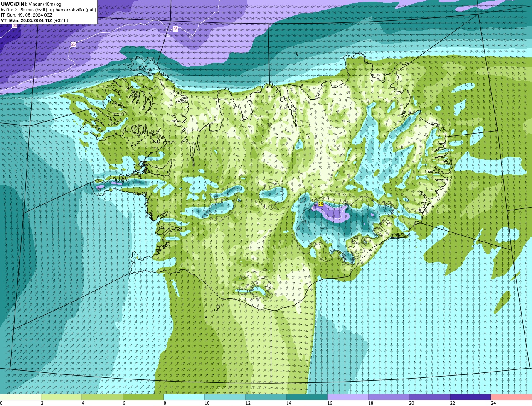
Task: Pick the 10–12 m/s turquoise legend swatch
Action: (x=225, y=397)
